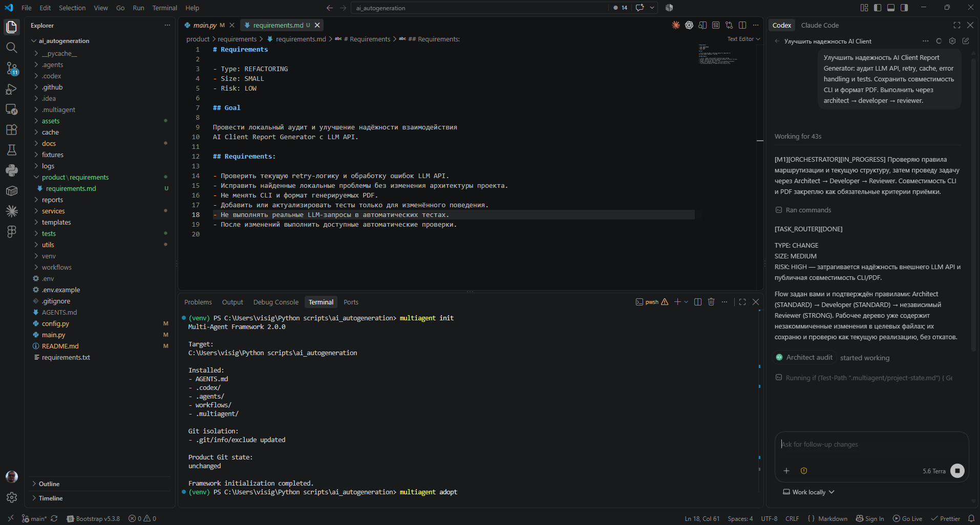Switch to the Problems panel tab
The height and width of the screenshot is (525, 980).
(198, 302)
